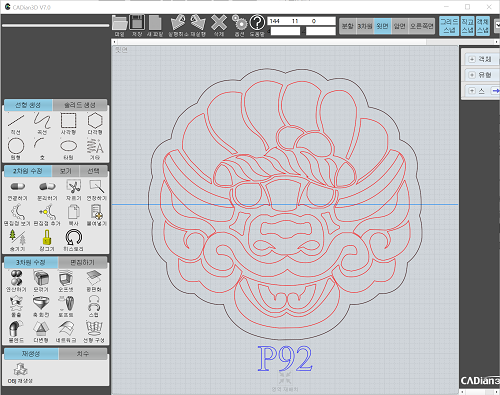The image size is (500, 395).
Task: Choose the circle (원형) drawing tool
Action: [x=16, y=149]
